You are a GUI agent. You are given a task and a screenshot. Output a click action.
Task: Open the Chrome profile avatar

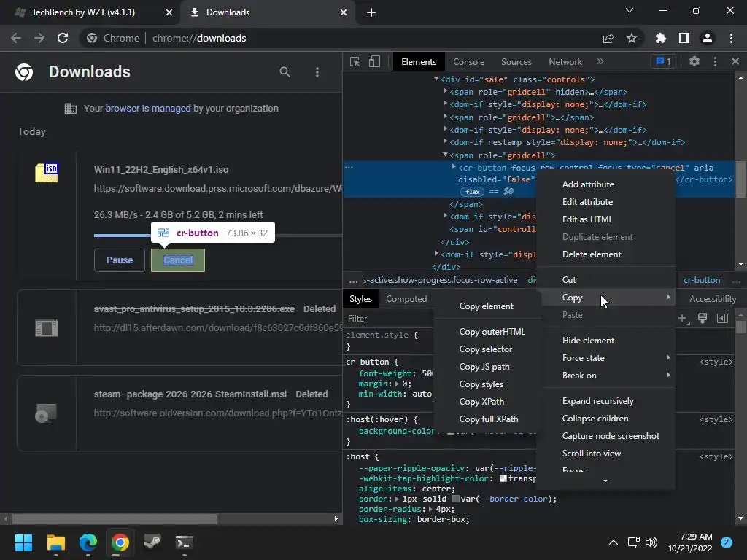pyautogui.click(x=707, y=38)
